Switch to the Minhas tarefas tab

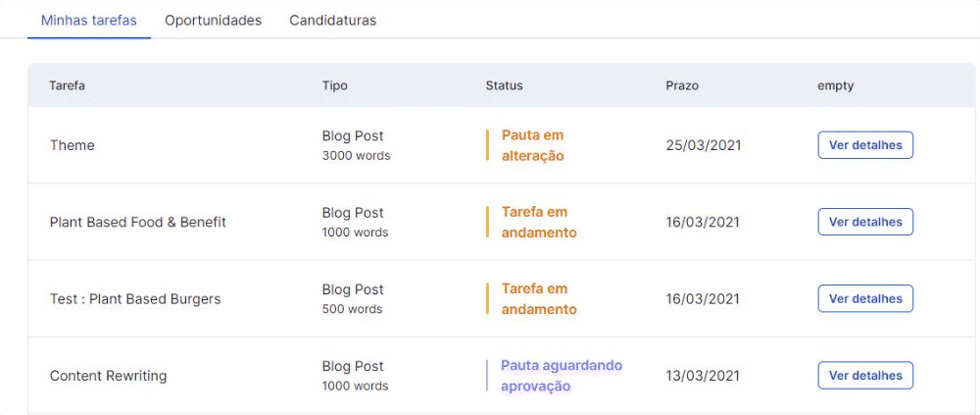(x=89, y=20)
